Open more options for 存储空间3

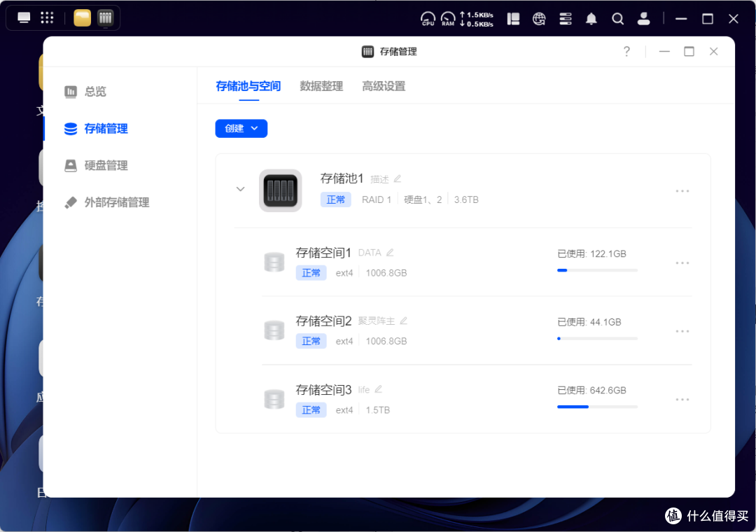[682, 400]
